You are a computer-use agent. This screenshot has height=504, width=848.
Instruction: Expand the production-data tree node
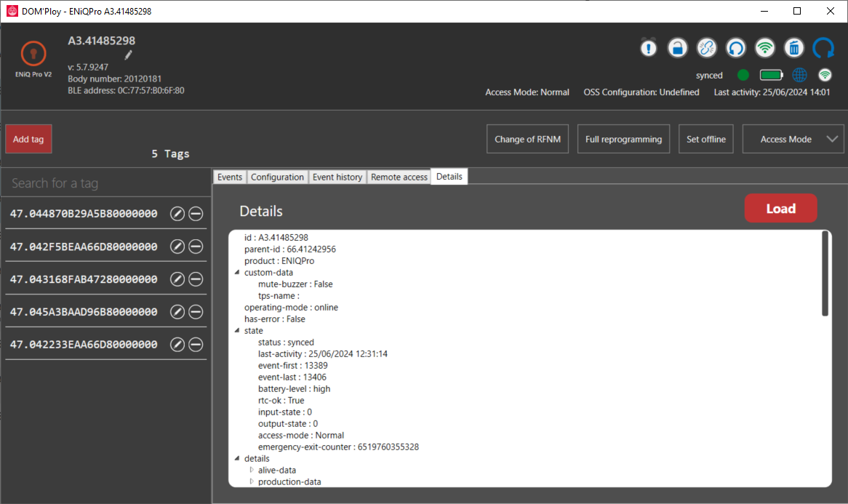point(252,481)
